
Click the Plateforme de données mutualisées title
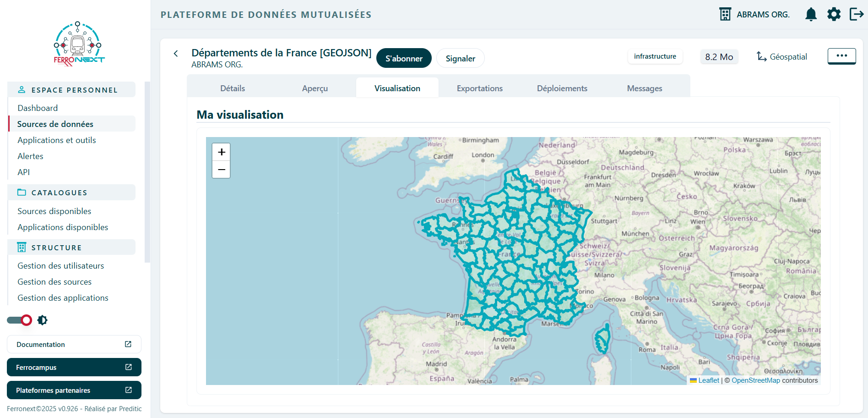pyautogui.click(x=266, y=15)
